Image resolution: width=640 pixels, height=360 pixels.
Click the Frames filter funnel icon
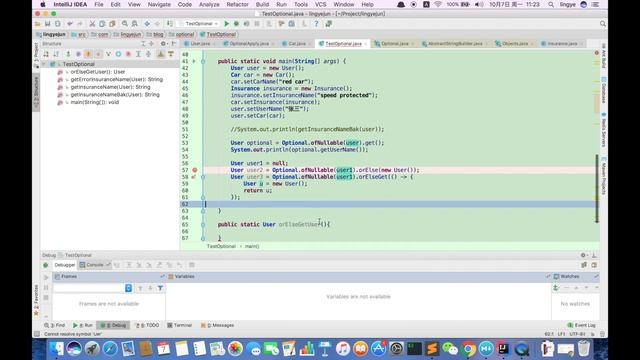[160, 288]
